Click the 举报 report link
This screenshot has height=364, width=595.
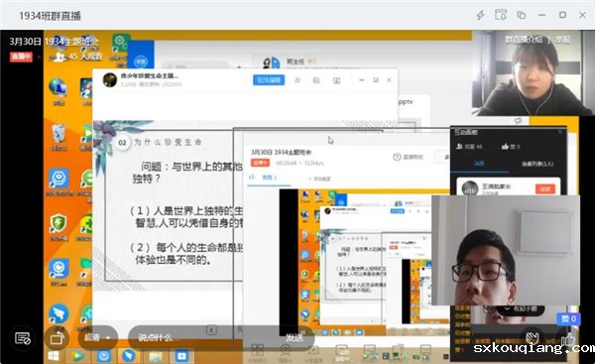pos(563,40)
